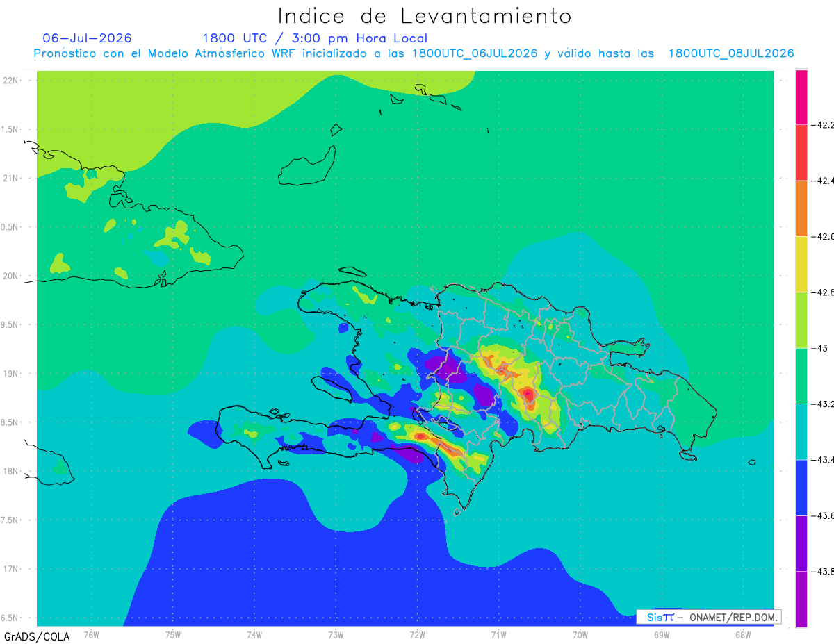Click the '73W' longitude label
Viewport: 834px width, 644px height.
[x=336, y=635]
